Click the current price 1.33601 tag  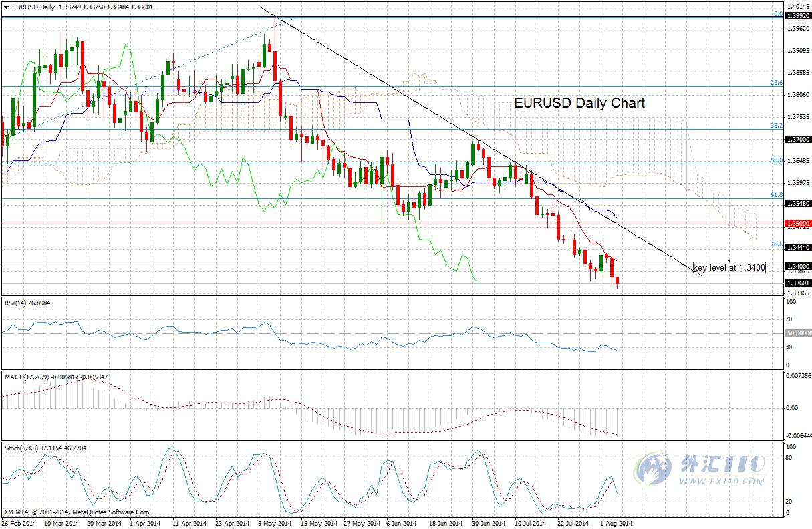point(798,283)
